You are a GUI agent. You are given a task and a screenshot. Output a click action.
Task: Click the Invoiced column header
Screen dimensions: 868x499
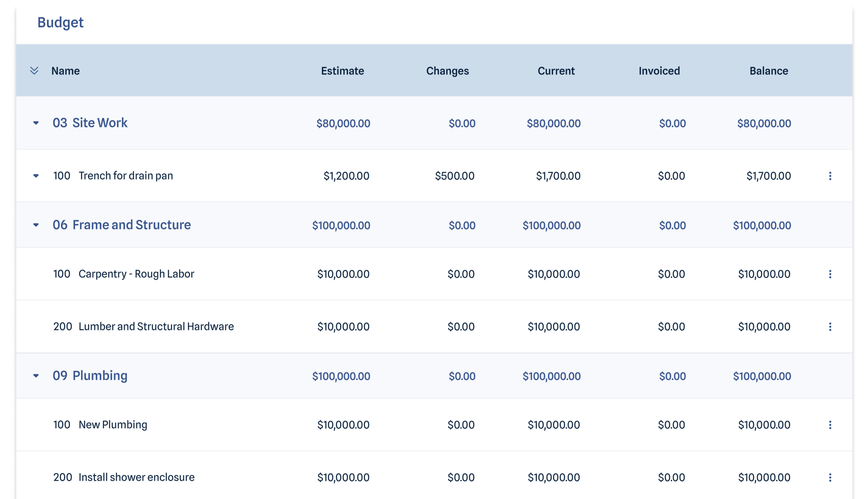pos(659,71)
